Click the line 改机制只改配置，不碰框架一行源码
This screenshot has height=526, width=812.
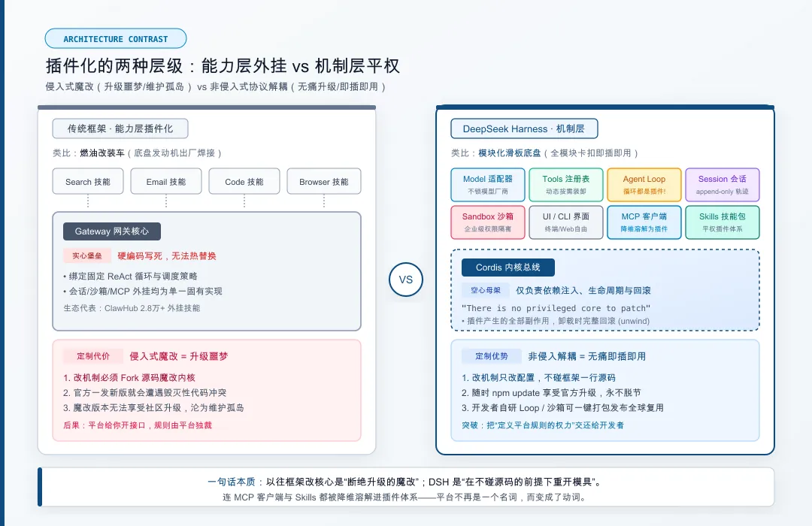pos(538,377)
